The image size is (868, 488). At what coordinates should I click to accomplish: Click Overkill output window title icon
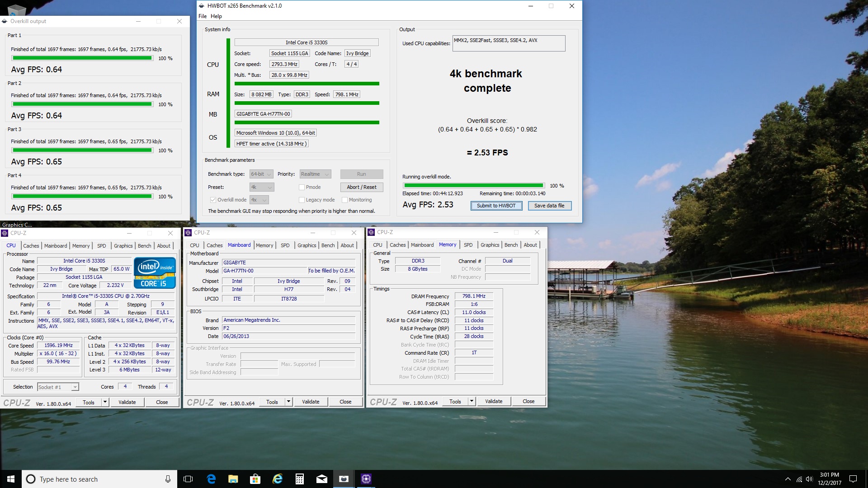click(5, 21)
